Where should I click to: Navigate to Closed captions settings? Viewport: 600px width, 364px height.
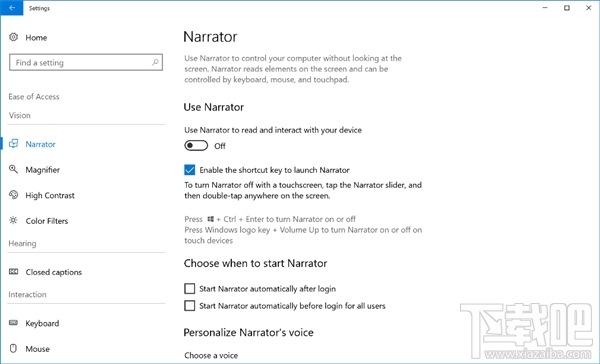tap(54, 272)
